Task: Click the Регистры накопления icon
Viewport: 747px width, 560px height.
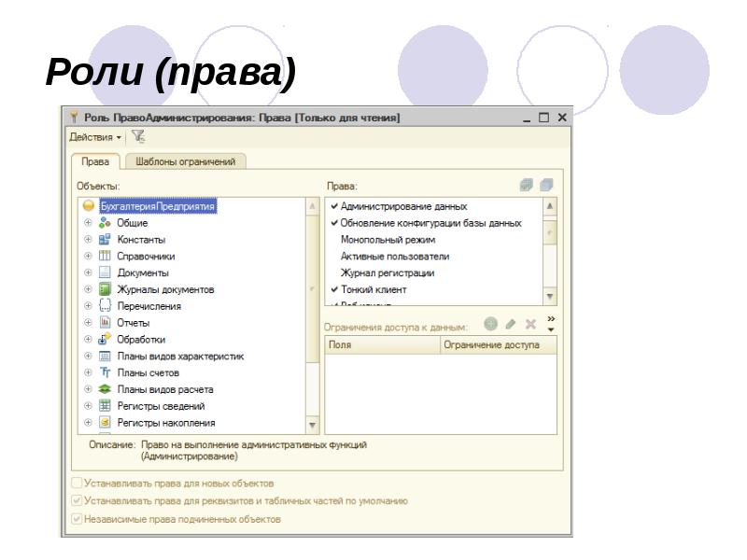Action: 105,423
